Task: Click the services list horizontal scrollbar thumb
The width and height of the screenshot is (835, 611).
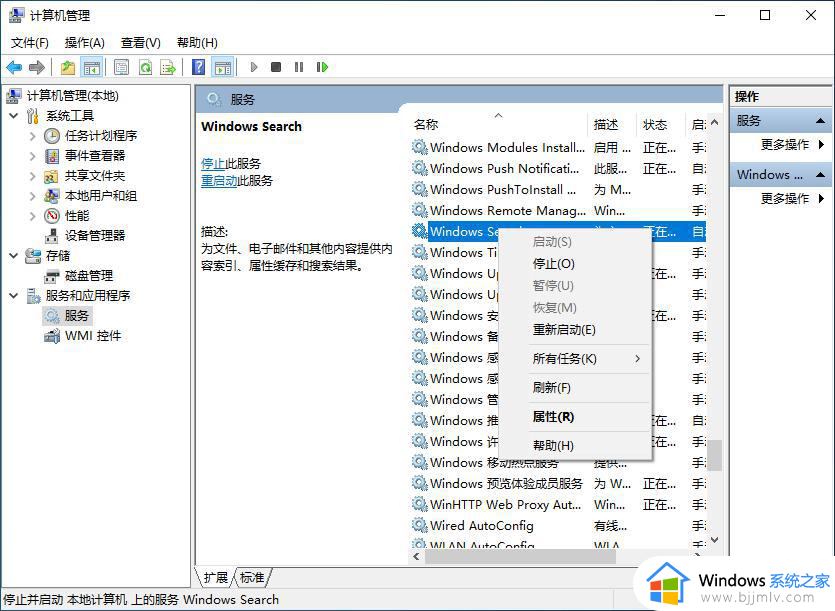Action: [520, 557]
